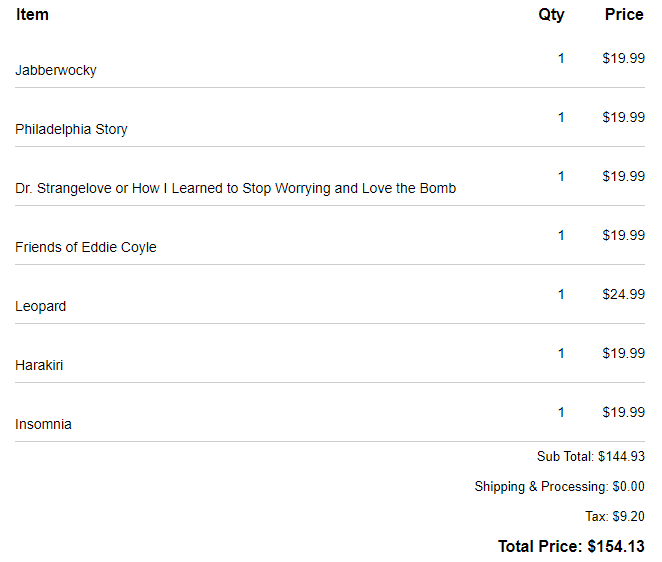
Task: Click Friends of Eddie Coyle title
Action: (86, 247)
